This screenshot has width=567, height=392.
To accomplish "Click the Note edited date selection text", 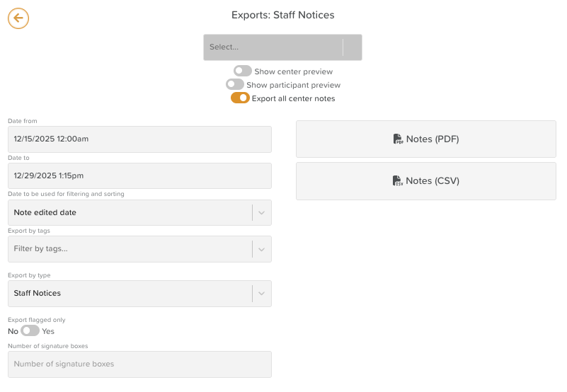I will click(x=45, y=212).
